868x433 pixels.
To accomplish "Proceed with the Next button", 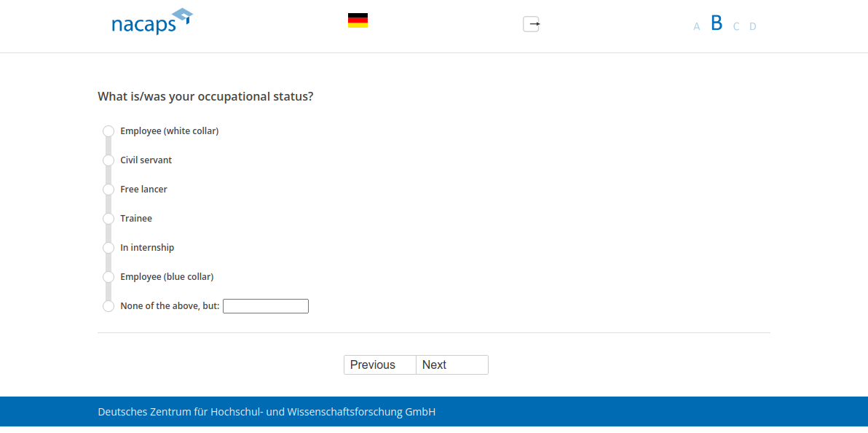I will (x=451, y=364).
